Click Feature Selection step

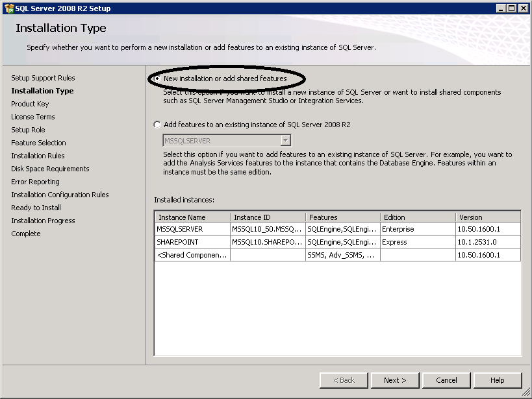pos(39,143)
